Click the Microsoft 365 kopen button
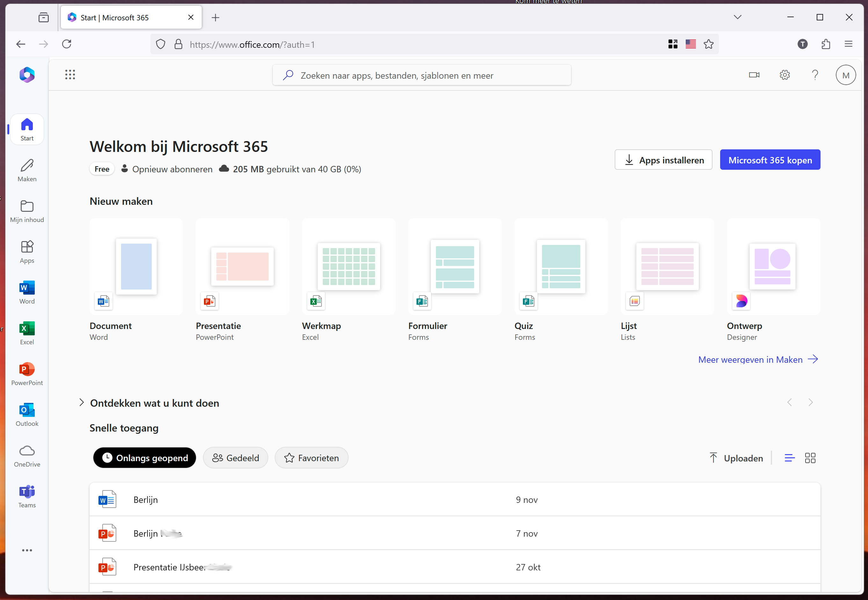 pos(770,160)
